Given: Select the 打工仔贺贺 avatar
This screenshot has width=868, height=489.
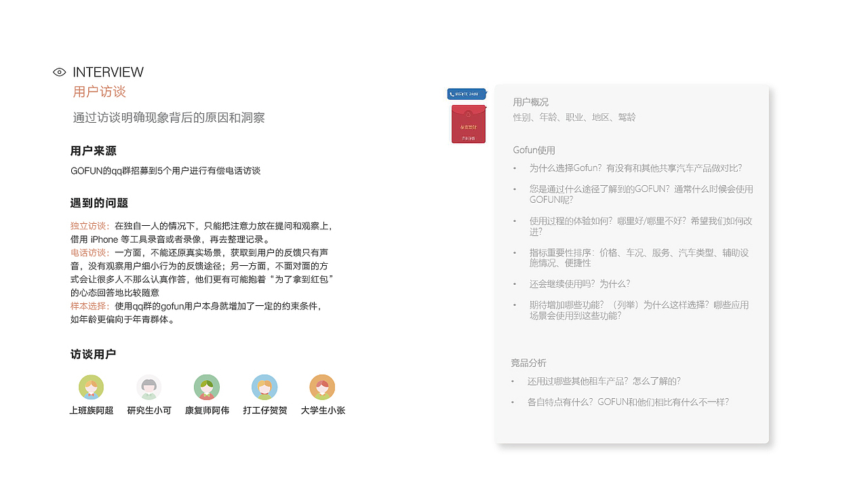Looking at the screenshot, I should click(x=264, y=387).
